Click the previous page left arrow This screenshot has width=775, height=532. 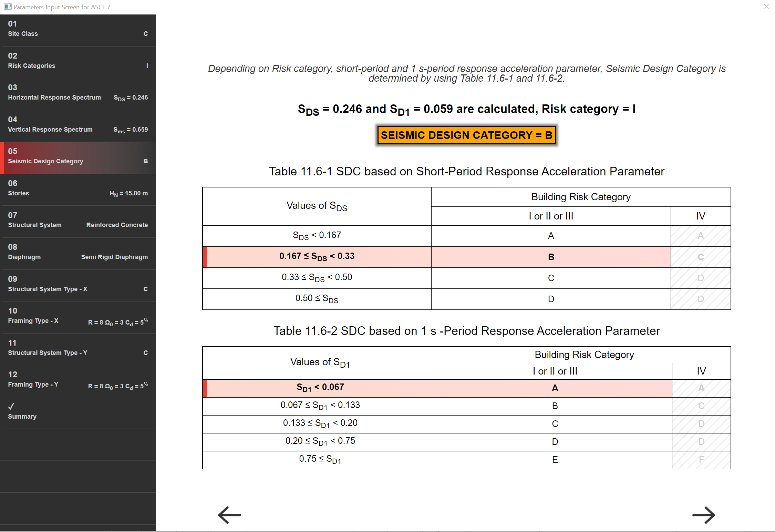click(x=229, y=515)
